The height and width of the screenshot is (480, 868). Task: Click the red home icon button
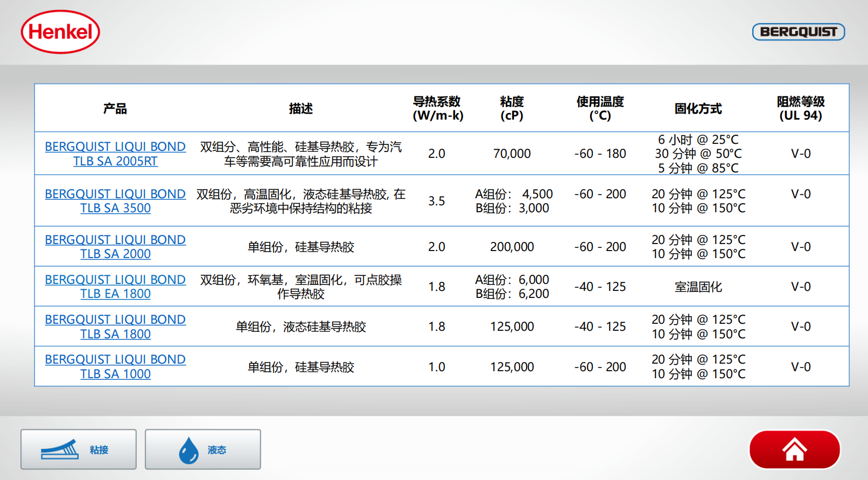794,449
